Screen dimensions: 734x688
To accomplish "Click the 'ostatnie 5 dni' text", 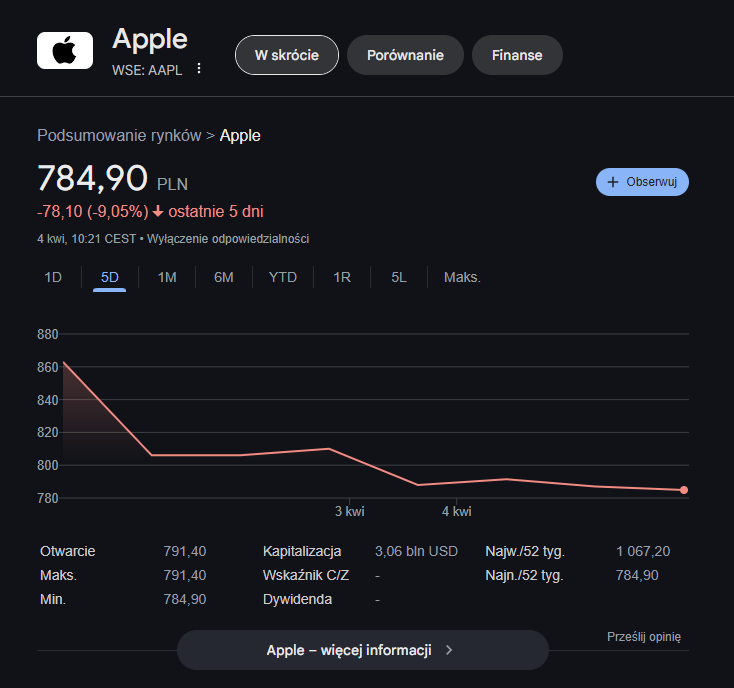I will pos(216,212).
